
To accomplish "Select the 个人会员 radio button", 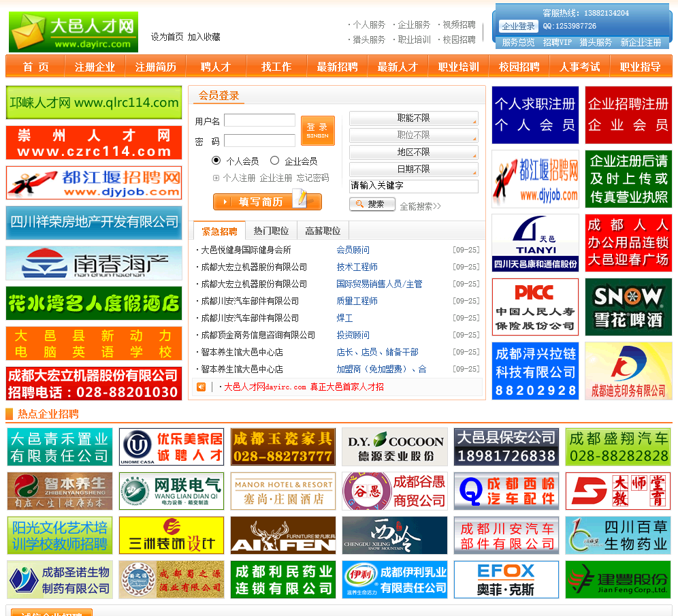I will 216,161.
